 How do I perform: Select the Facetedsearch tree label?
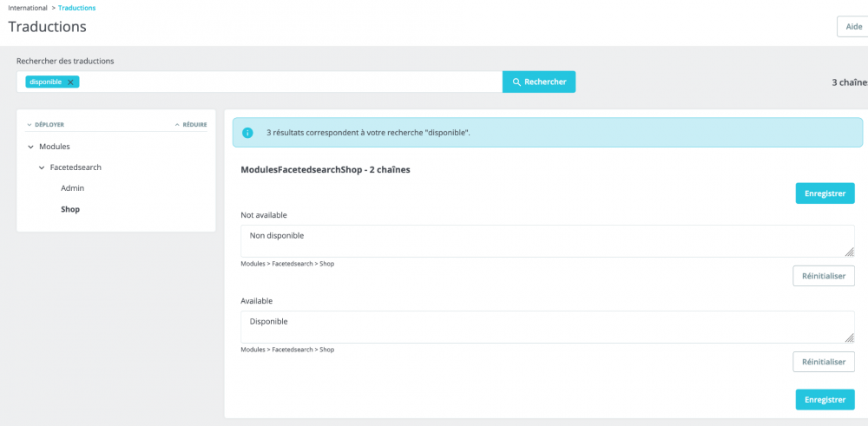[76, 167]
